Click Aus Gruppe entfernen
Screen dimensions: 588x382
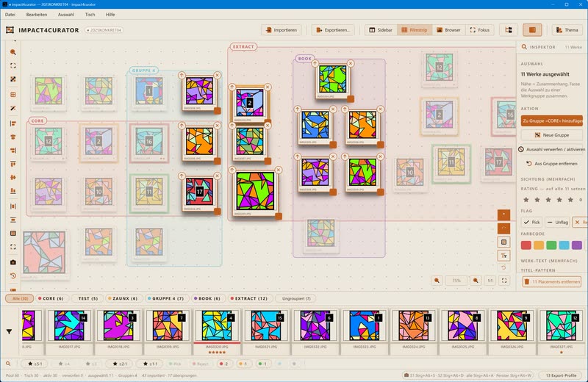(552, 163)
